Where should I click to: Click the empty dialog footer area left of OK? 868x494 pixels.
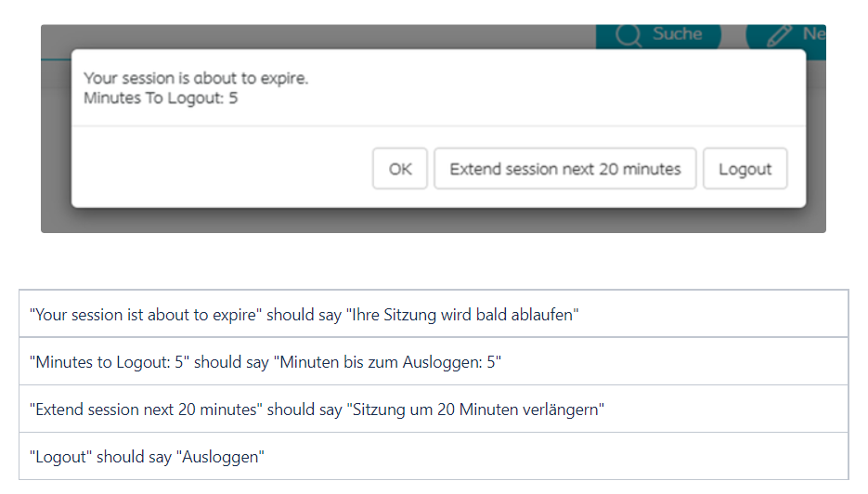click(x=222, y=168)
